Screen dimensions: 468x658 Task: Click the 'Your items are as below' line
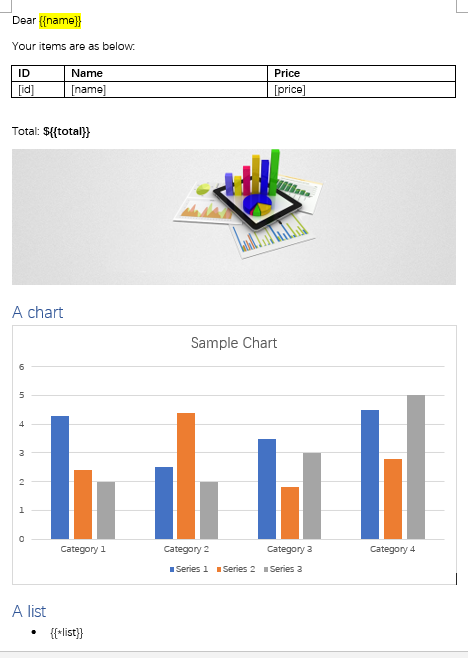(73, 46)
